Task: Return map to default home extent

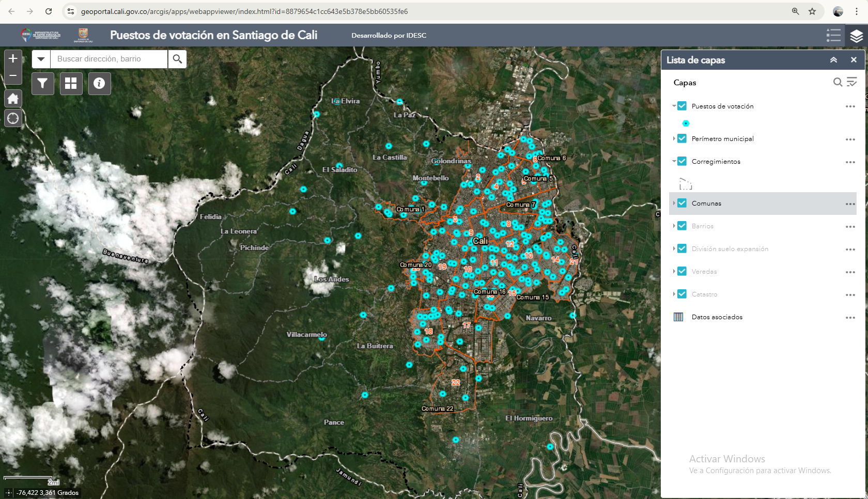Action: click(x=13, y=99)
